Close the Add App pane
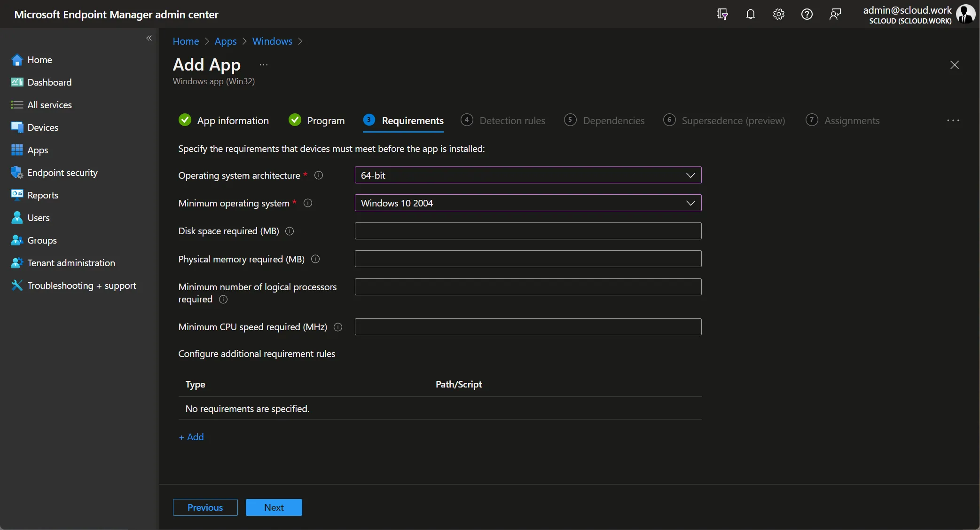 954,65
